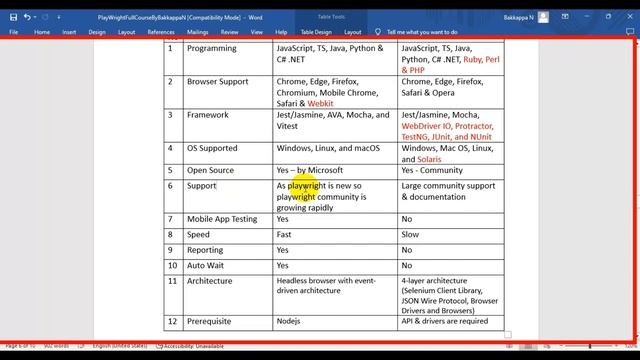
Task: Switch to Read Mode view in the status bar
Action: [x=509, y=346]
